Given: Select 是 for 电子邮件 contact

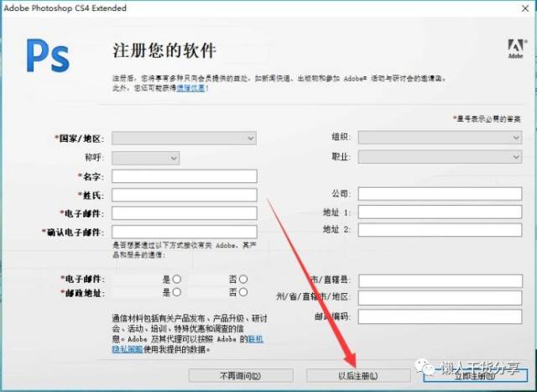Looking at the screenshot, I should point(177,279).
